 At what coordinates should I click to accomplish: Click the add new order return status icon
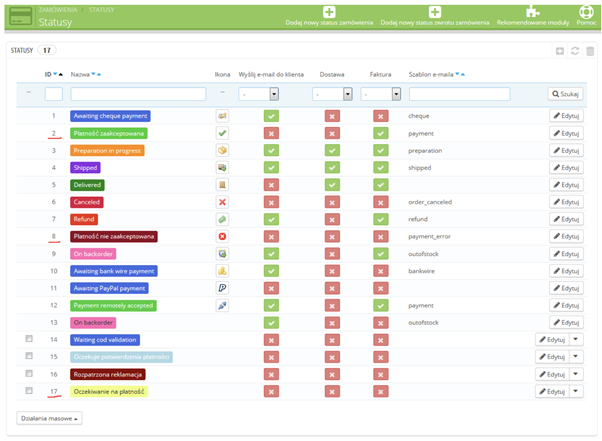pyautogui.click(x=435, y=12)
